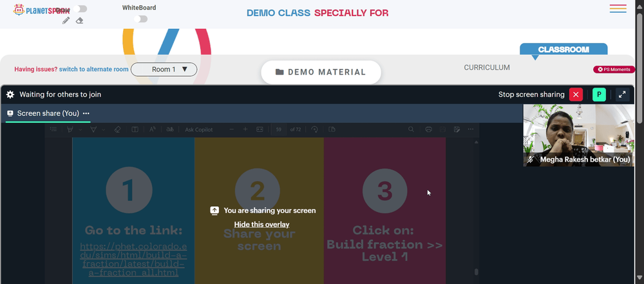Viewport: 644px width, 284px height.
Task: Click the PS Moments badge
Action: tap(614, 70)
